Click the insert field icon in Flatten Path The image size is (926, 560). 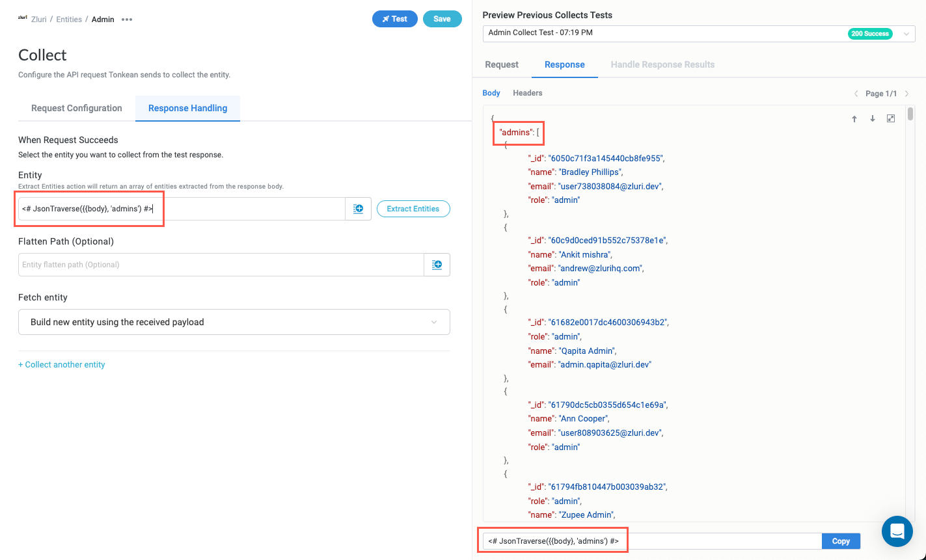pyautogui.click(x=437, y=265)
